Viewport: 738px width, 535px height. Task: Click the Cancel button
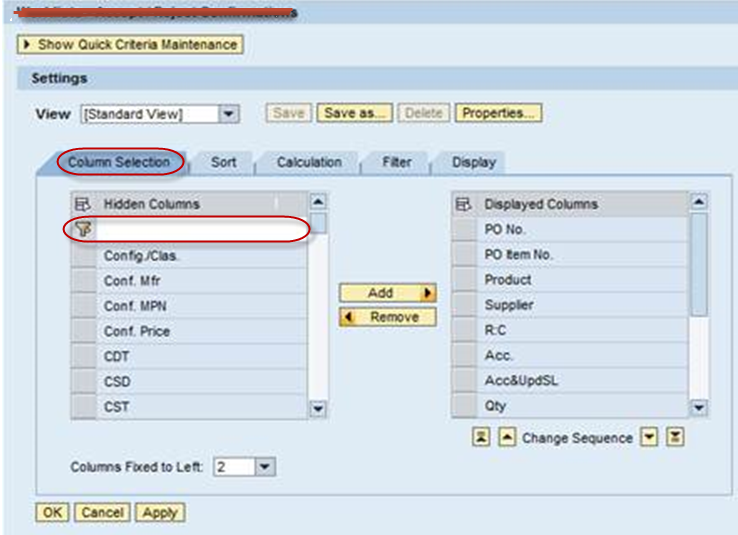102,512
